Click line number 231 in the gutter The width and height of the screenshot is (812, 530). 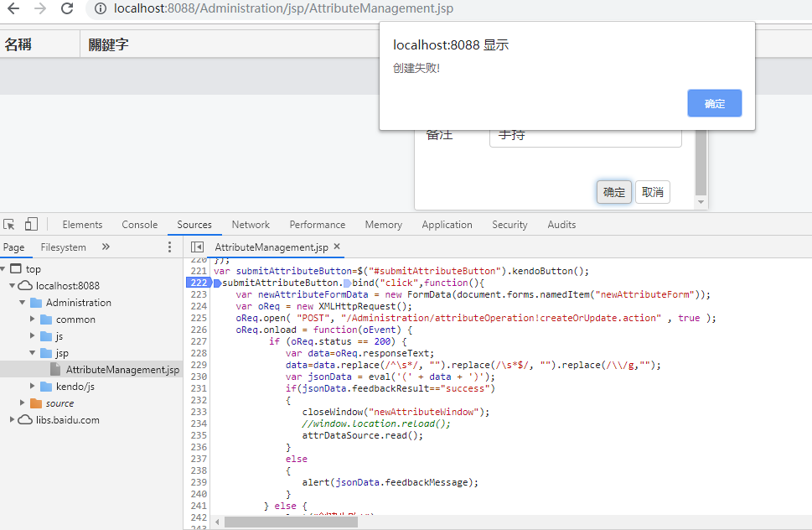tap(199, 388)
